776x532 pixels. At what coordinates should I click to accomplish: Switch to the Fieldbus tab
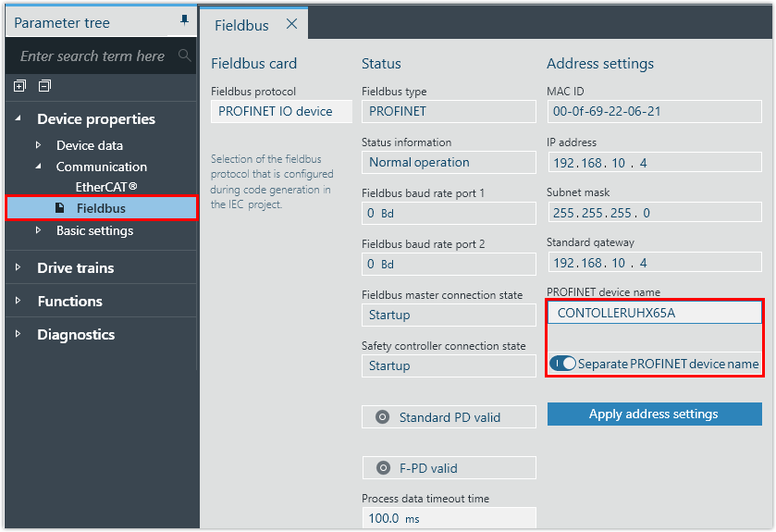coord(241,25)
